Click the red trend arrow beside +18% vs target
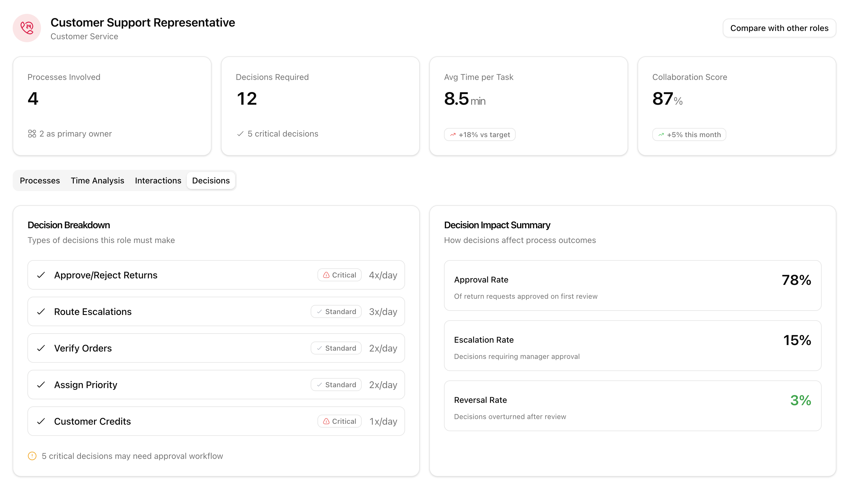The image size is (847, 504). coord(453,135)
